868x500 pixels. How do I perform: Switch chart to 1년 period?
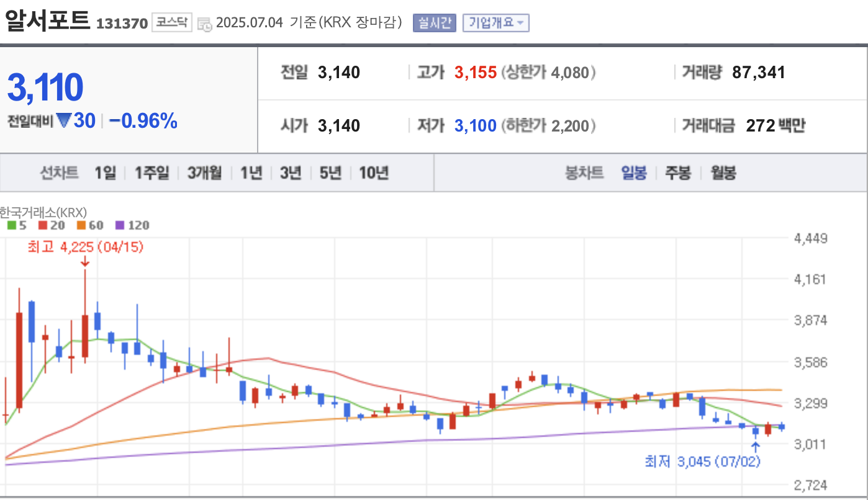point(251,173)
